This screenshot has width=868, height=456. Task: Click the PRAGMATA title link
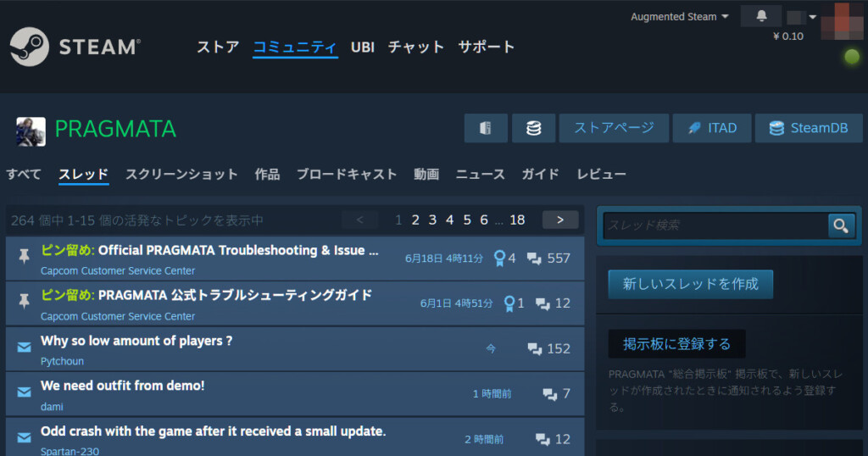pyautogui.click(x=115, y=130)
